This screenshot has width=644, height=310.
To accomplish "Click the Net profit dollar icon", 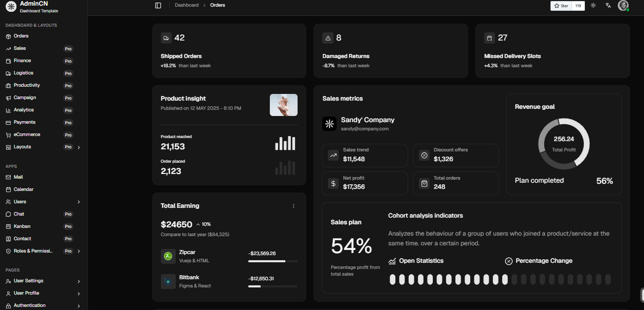I will click(x=333, y=183).
